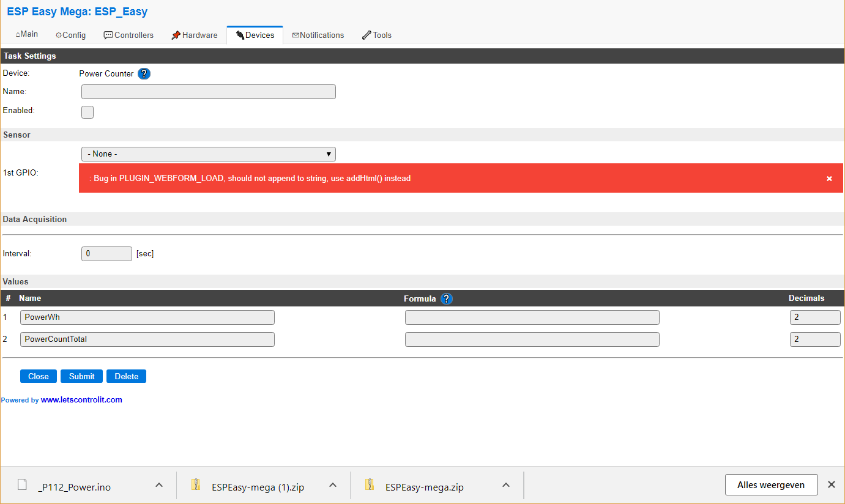Click the wrench icon on the Devices tab
The height and width of the screenshot is (504, 845).
[x=239, y=35]
